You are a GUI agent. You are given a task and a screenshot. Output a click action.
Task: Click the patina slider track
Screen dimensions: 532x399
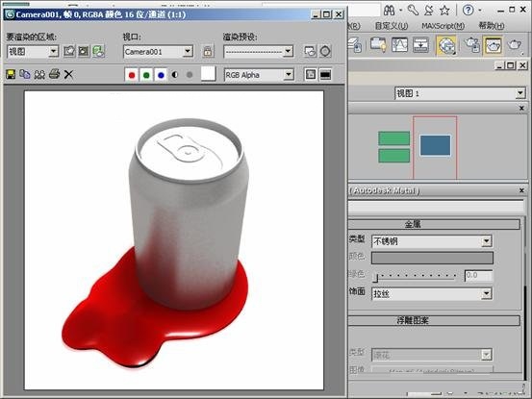[415, 276]
